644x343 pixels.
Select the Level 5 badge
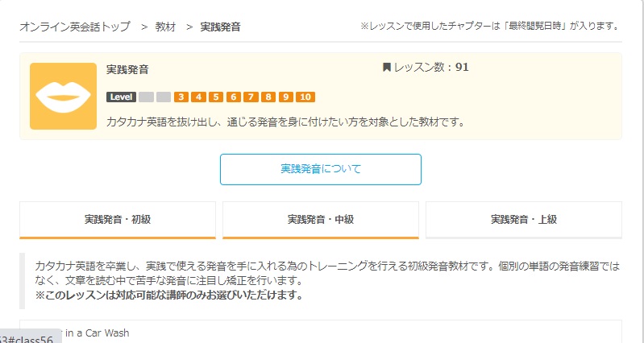pos(216,97)
